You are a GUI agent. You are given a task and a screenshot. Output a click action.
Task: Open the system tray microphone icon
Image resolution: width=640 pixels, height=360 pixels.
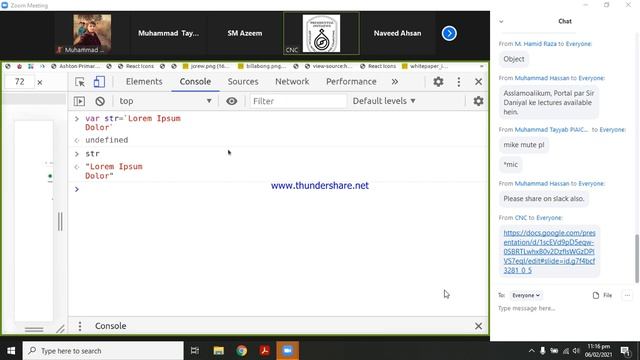click(542, 351)
